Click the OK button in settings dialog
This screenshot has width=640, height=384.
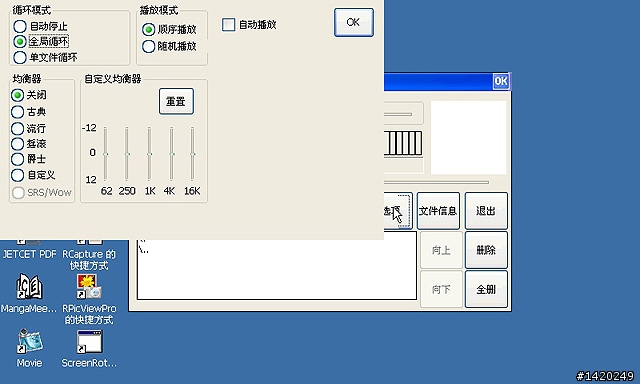pos(353,22)
